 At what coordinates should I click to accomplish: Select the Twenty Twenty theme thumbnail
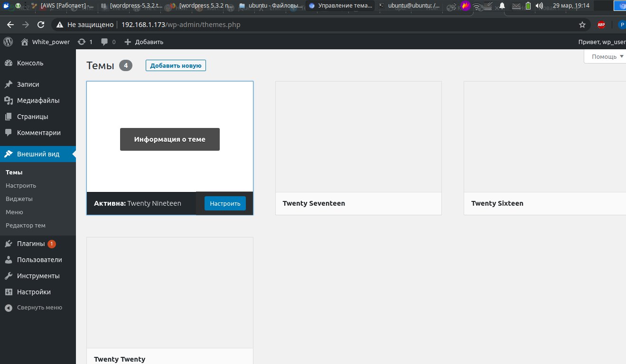tap(170, 292)
